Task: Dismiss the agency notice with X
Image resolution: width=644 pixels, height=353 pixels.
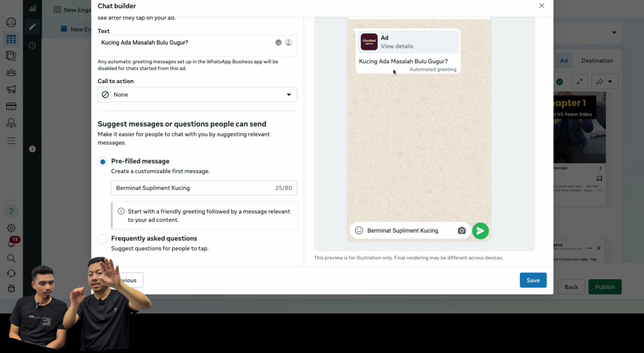Action: pos(599,248)
